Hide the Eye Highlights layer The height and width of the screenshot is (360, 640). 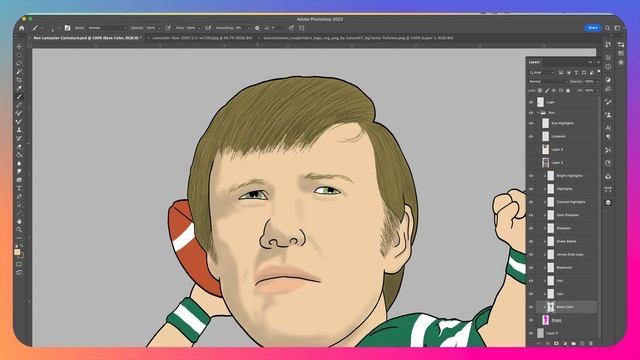(531, 123)
